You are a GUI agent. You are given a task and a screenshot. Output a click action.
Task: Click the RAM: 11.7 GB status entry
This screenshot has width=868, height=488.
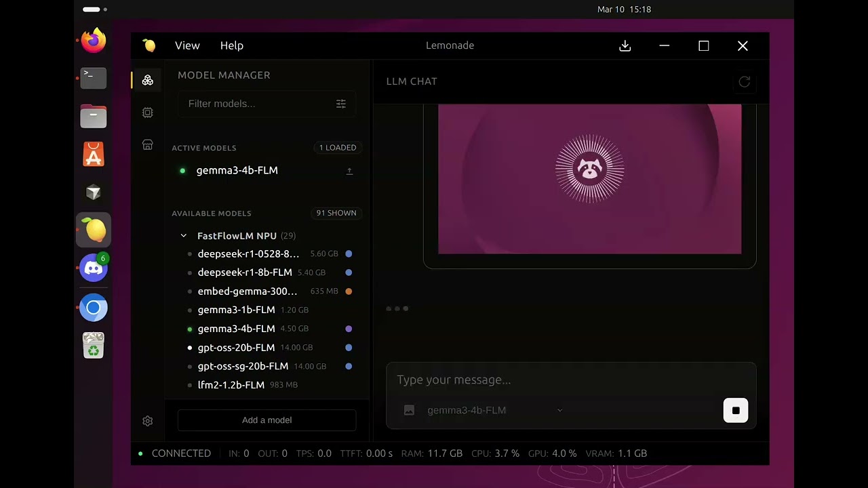(x=432, y=453)
